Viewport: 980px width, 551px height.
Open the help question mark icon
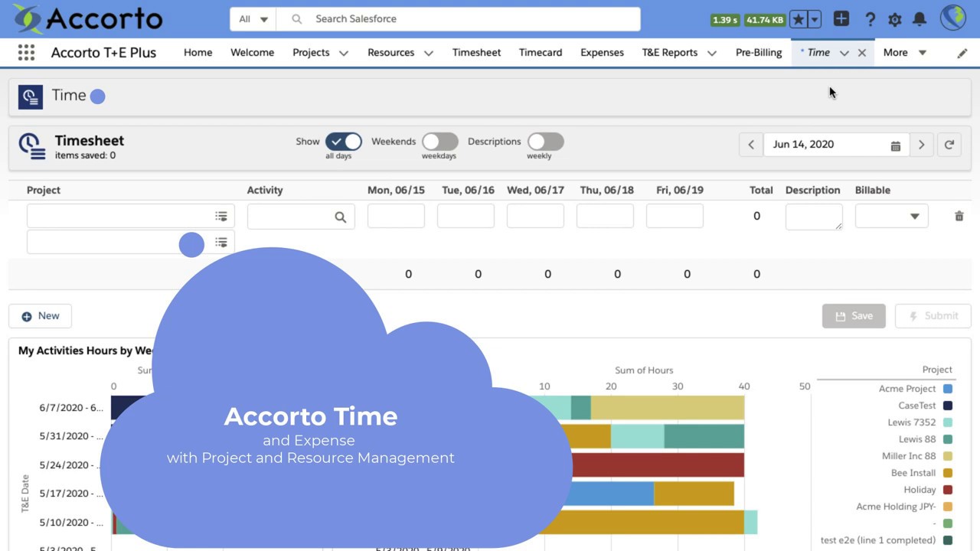click(870, 19)
